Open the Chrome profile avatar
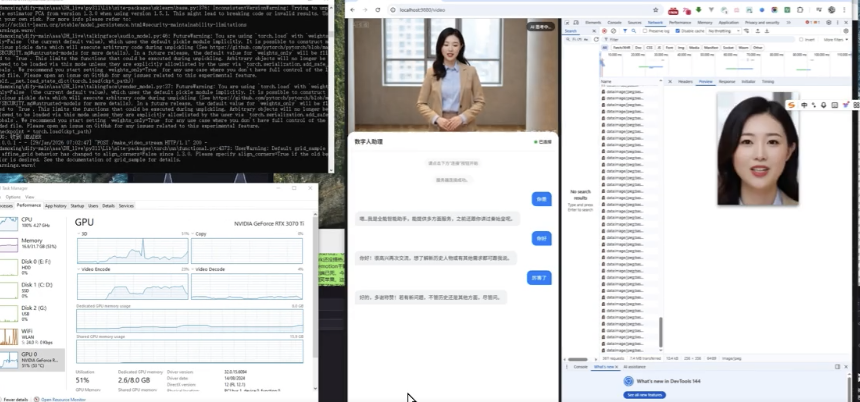Screen dimensions: 860x402 coord(831,10)
